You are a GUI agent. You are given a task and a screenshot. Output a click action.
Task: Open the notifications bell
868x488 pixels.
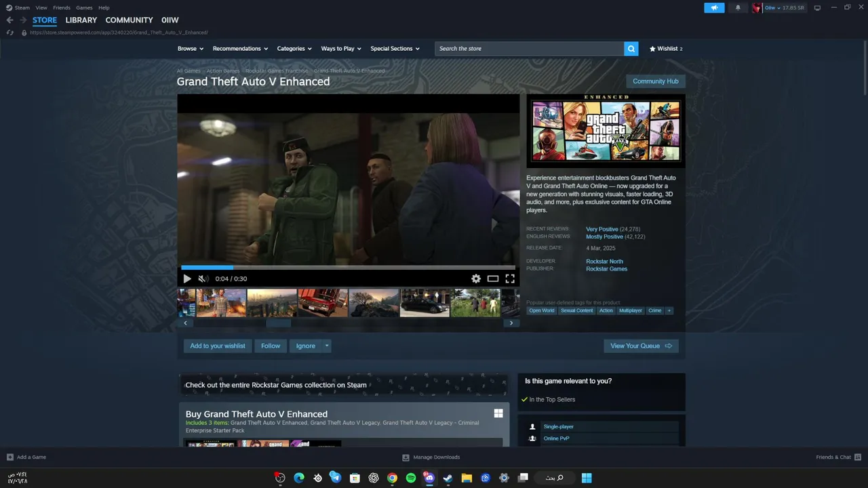tap(738, 7)
